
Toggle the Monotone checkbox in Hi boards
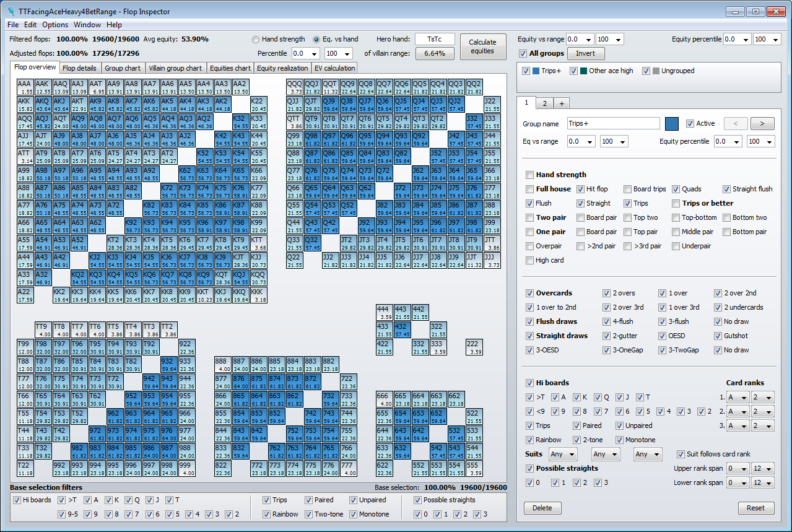(x=619, y=440)
